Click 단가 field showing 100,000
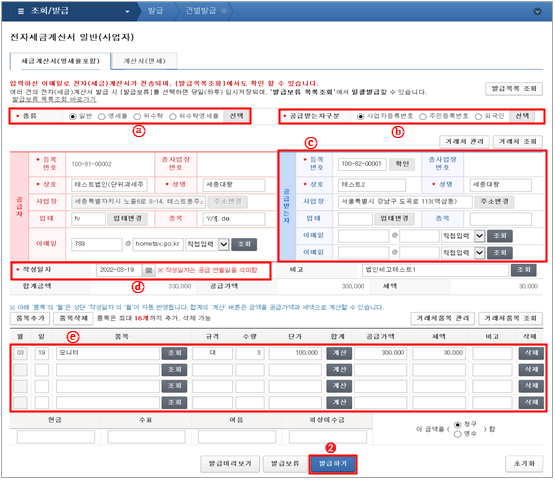 click(295, 353)
